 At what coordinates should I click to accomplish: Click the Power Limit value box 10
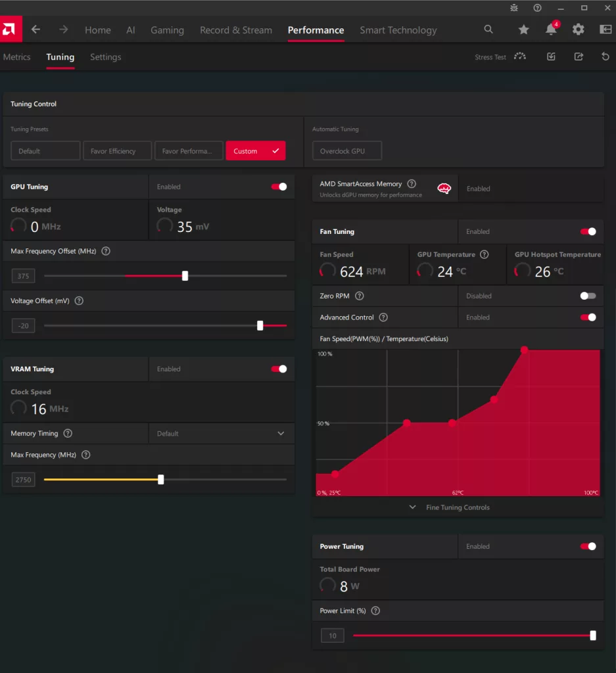[x=333, y=636]
